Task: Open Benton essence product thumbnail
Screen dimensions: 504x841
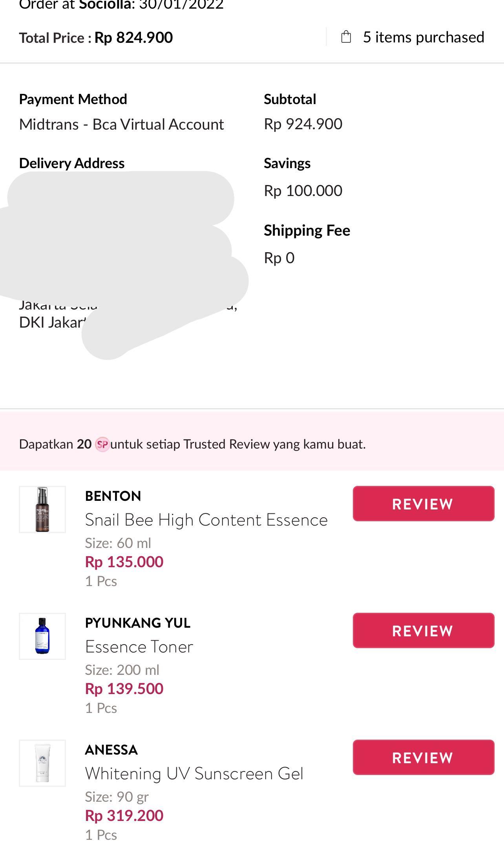Action: 42,509
